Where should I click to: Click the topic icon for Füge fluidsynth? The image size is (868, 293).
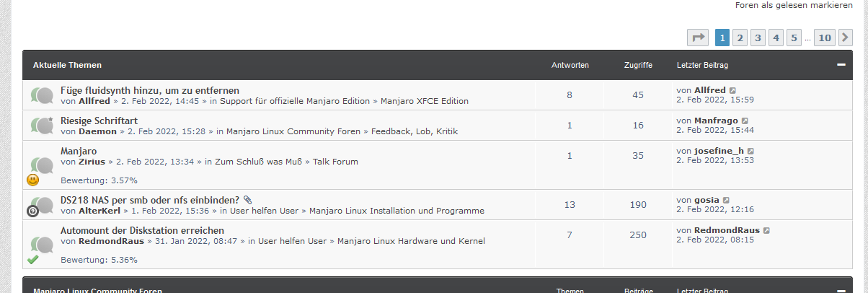pyautogui.click(x=43, y=95)
